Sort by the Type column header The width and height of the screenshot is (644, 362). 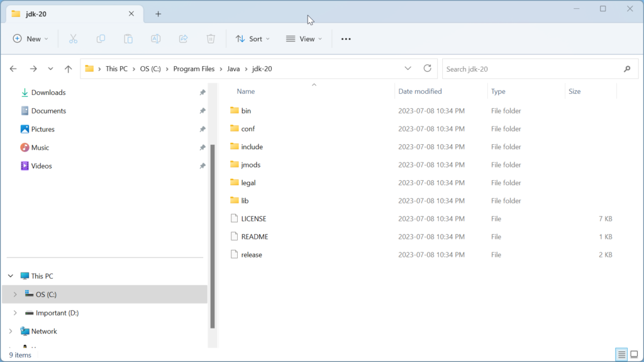pos(498,91)
